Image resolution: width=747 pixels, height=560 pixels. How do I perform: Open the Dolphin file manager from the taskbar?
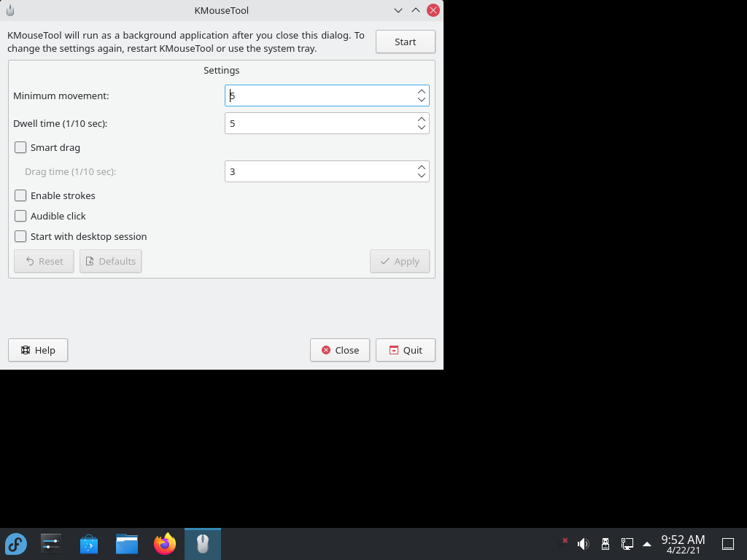(x=127, y=544)
